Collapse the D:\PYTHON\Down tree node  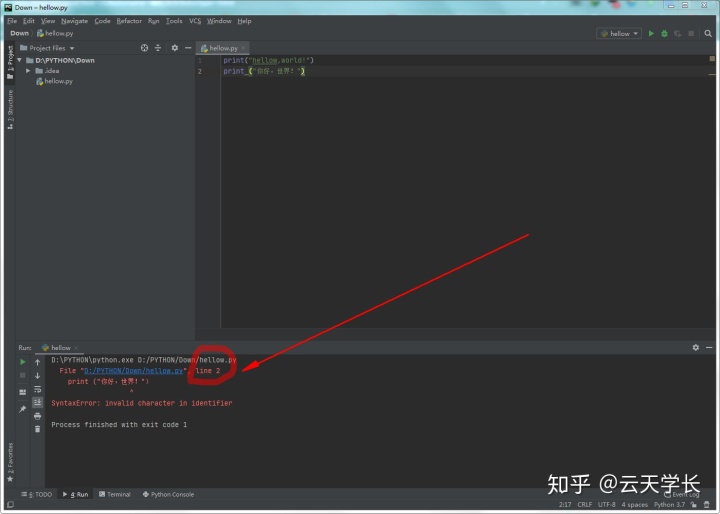point(20,60)
